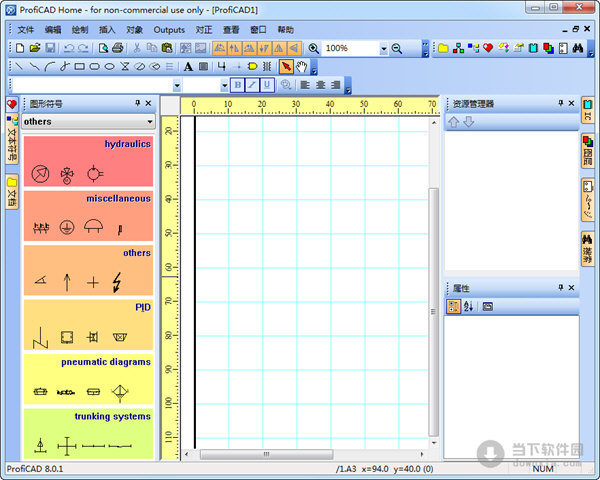Toggle Italic text formatting
The width and height of the screenshot is (600, 480).
click(x=252, y=85)
